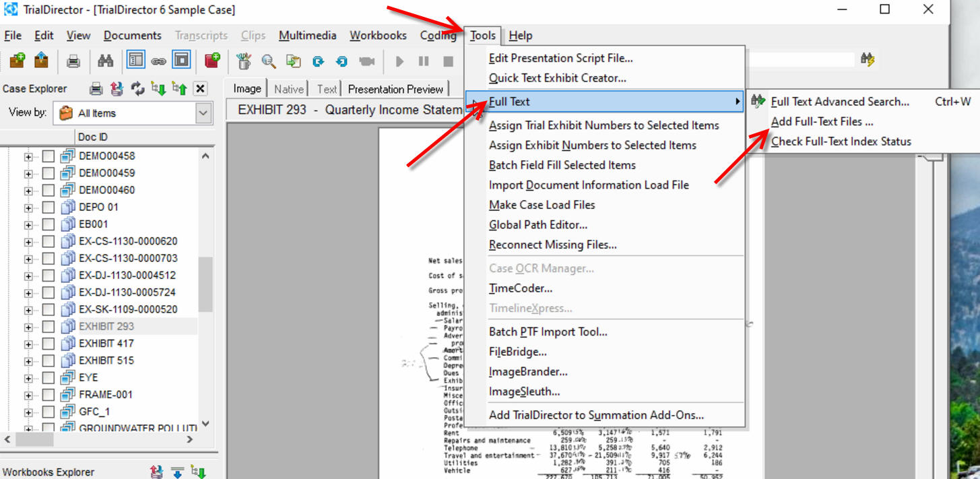Screen dimensions: 980x479
Task: Click the rotate clockwise icon
Action: point(318,61)
